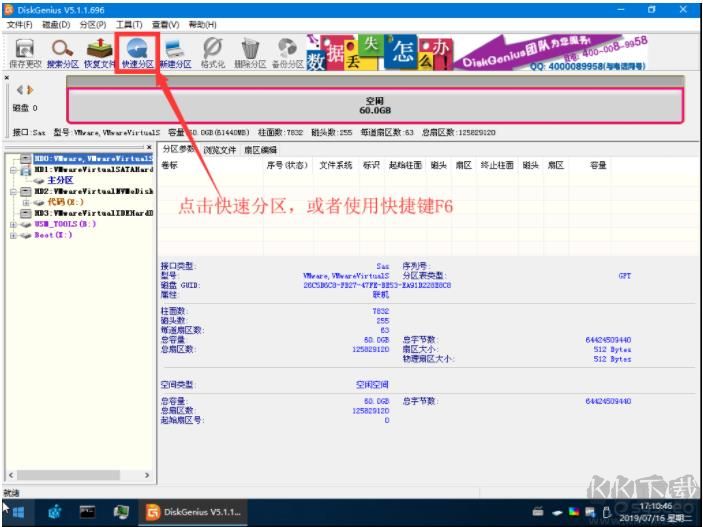Select HD1 VMwareVirtualSATAHard disk in tree

point(93,170)
